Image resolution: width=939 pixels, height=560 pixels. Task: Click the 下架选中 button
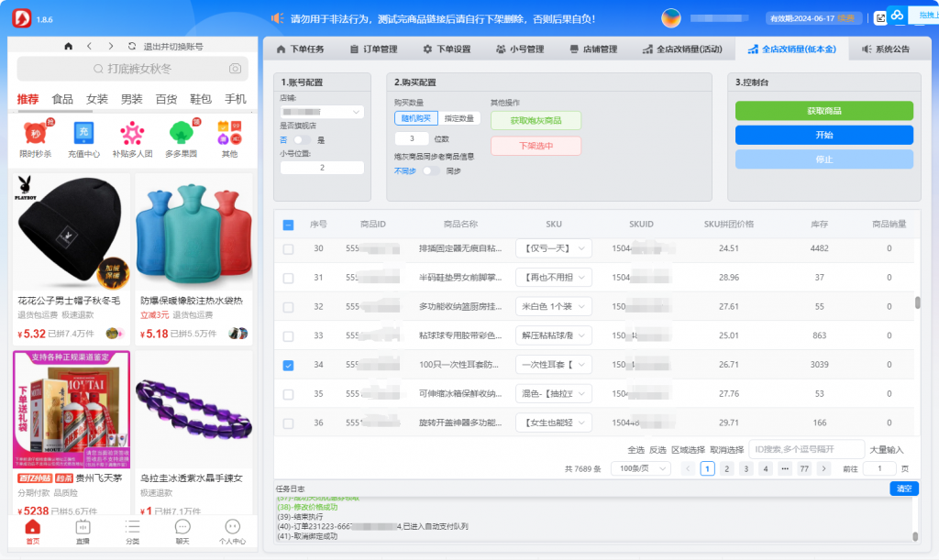coord(536,146)
